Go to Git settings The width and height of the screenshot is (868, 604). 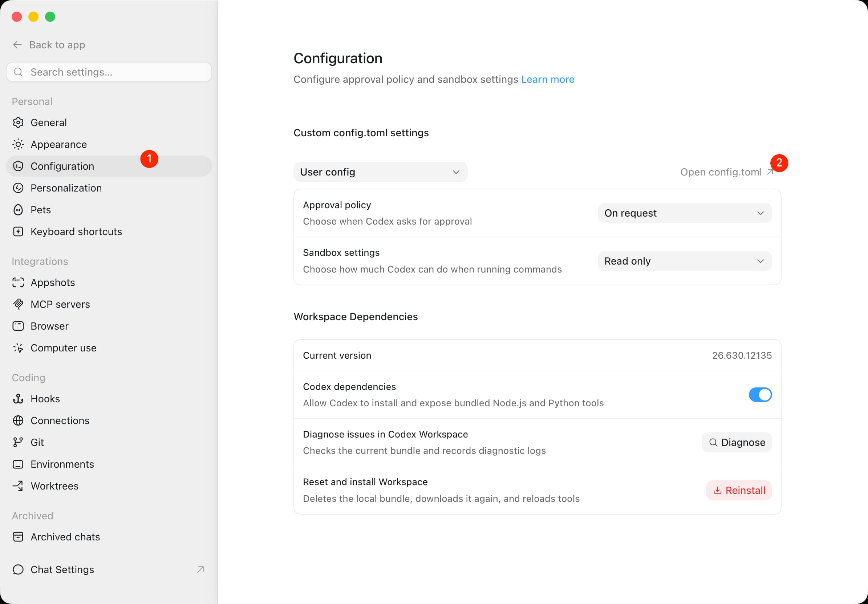[x=109, y=442]
